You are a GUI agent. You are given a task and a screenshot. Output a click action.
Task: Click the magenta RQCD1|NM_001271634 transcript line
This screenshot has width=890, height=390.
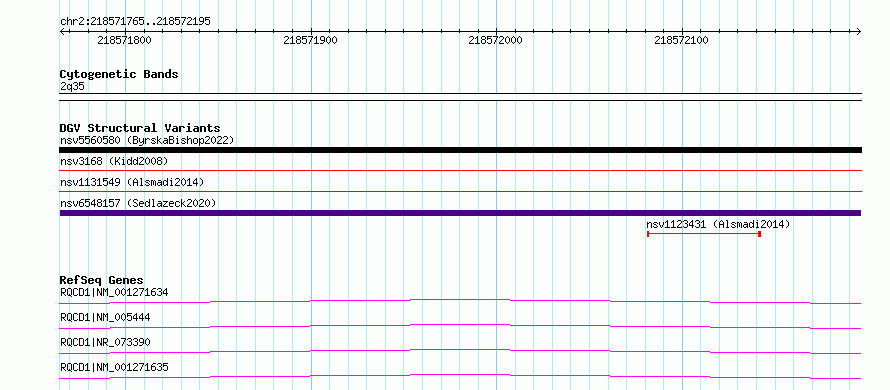click(460, 301)
